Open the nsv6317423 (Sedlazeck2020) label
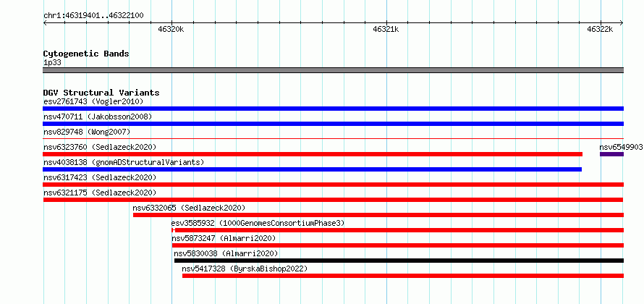This screenshot has height=304, width=644. 100,177
